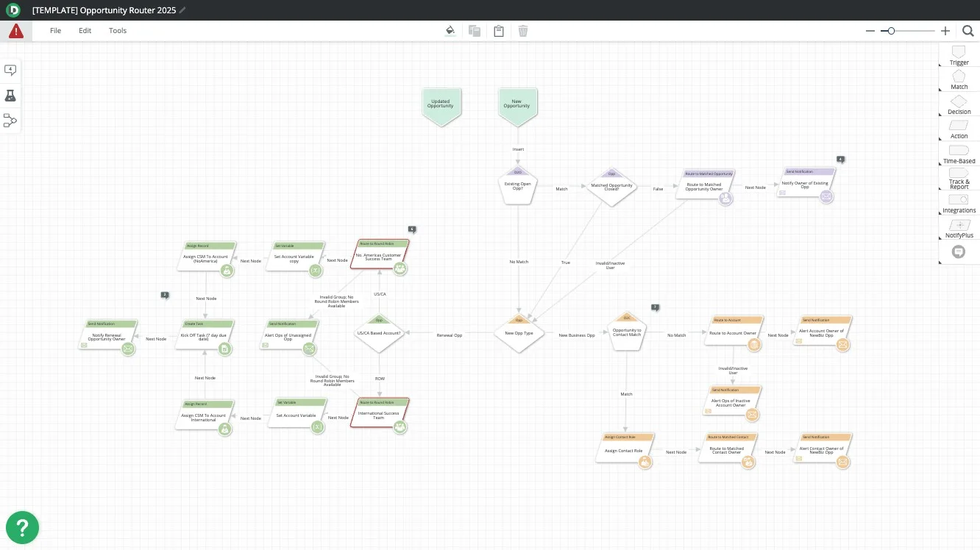Click the red warning triangle icon
980x550 pixels.
[x=16, y=31]
